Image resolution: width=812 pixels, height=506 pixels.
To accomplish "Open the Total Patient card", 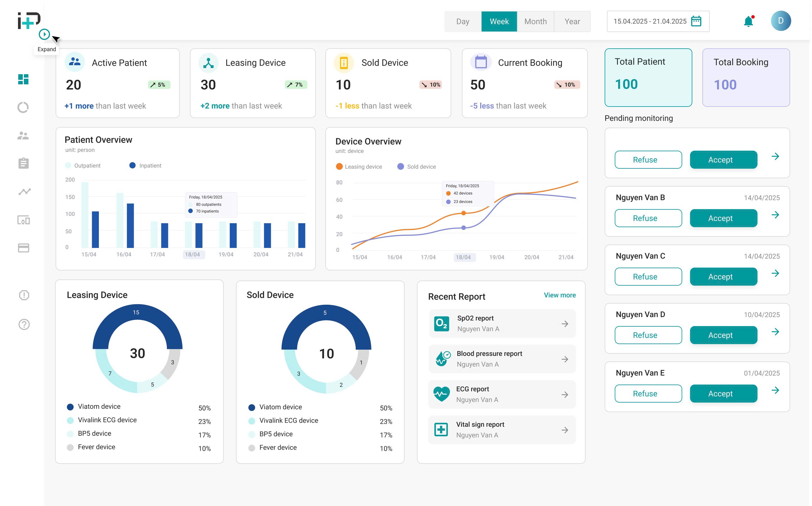I will (648, 78).
